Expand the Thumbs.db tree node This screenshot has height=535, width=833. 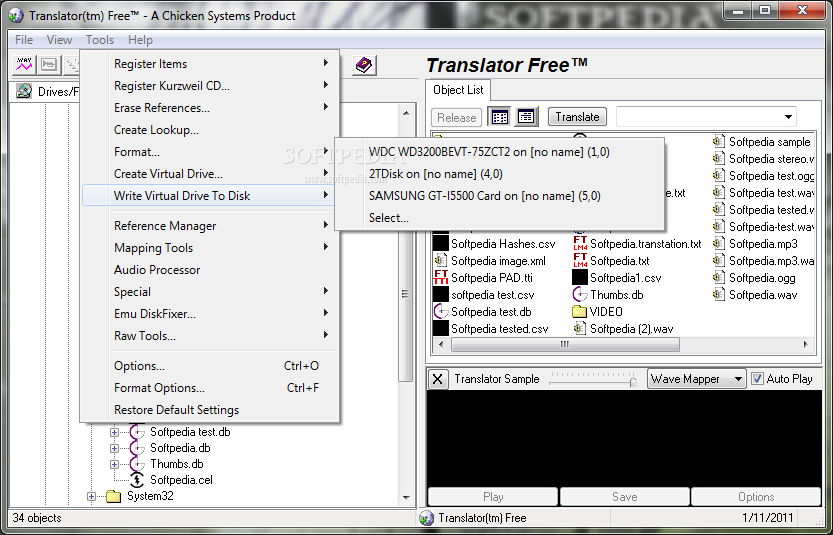(x=114, y=464)
